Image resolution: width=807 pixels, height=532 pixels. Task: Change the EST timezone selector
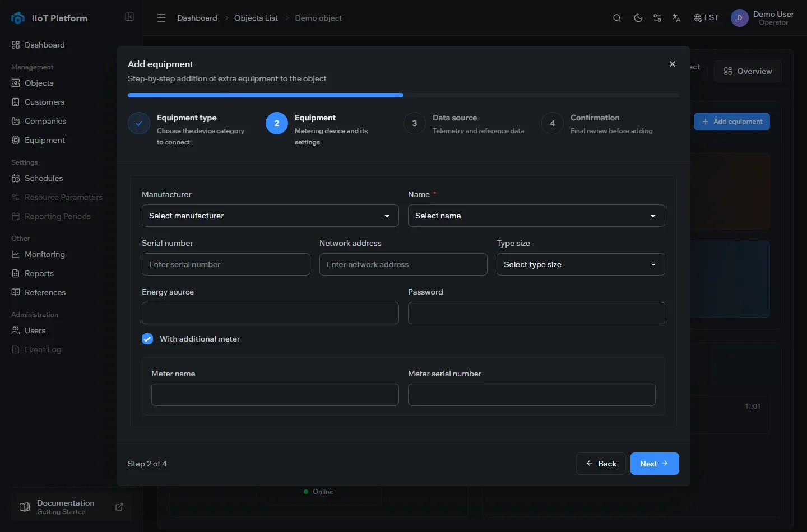point(706,18)
